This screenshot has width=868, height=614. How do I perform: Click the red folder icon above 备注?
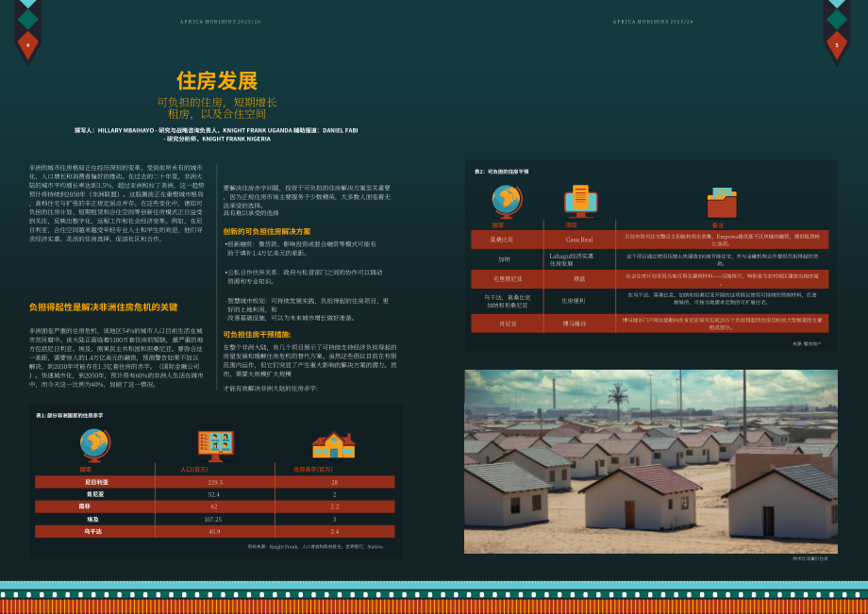(x=722, y=203)
